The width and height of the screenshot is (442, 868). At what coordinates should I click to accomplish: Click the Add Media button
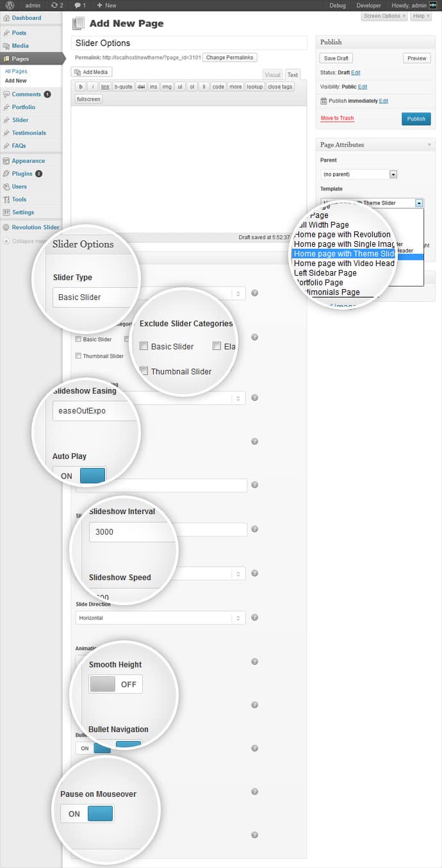click(x=92, y=72)
